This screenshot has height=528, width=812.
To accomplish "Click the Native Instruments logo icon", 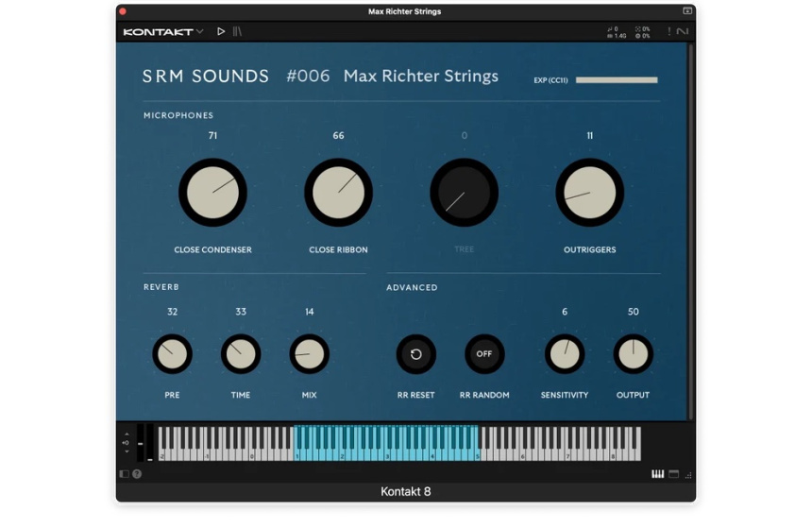I will click(x=683, y=31).
